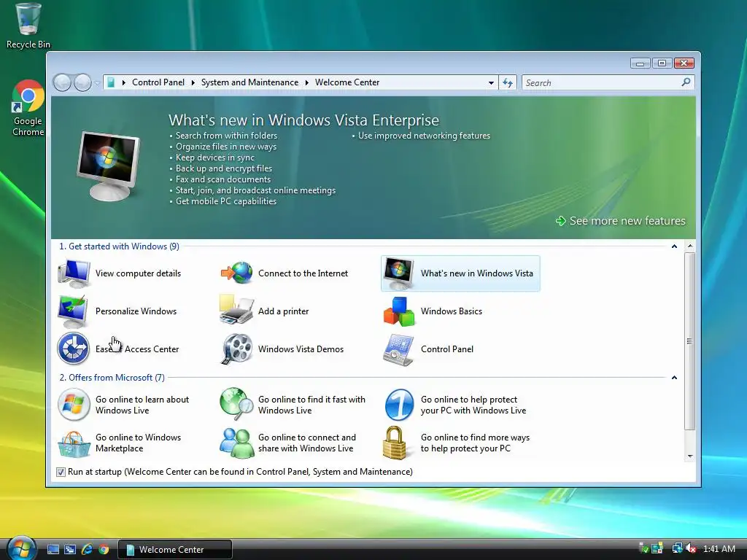The height and width of the screenshot is (560, 747).
Task: Expand arrow after System and Maintenance breadcrumb
Action: [x=307, y=83]
